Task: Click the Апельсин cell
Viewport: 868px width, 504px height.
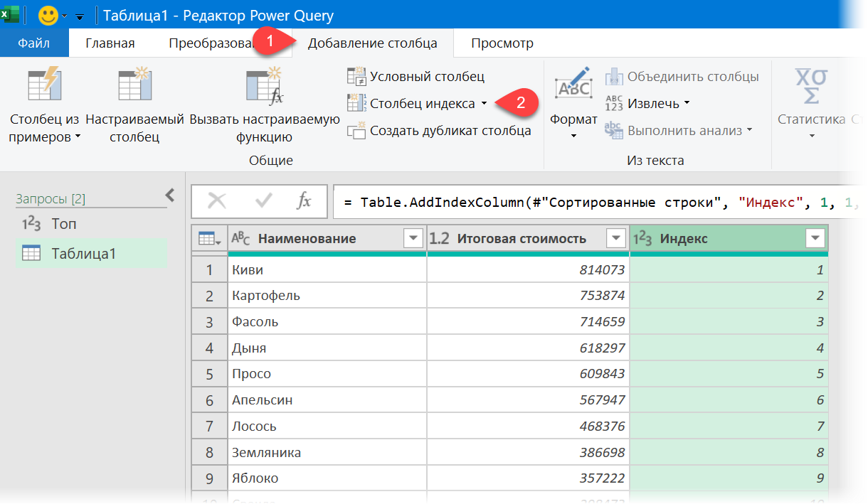Action: 327,400
